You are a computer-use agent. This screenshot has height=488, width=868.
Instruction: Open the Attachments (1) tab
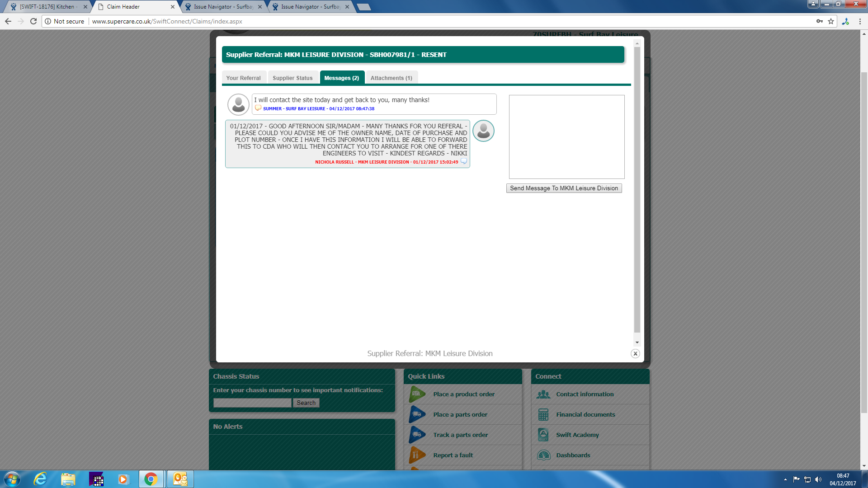coord(391,78)
